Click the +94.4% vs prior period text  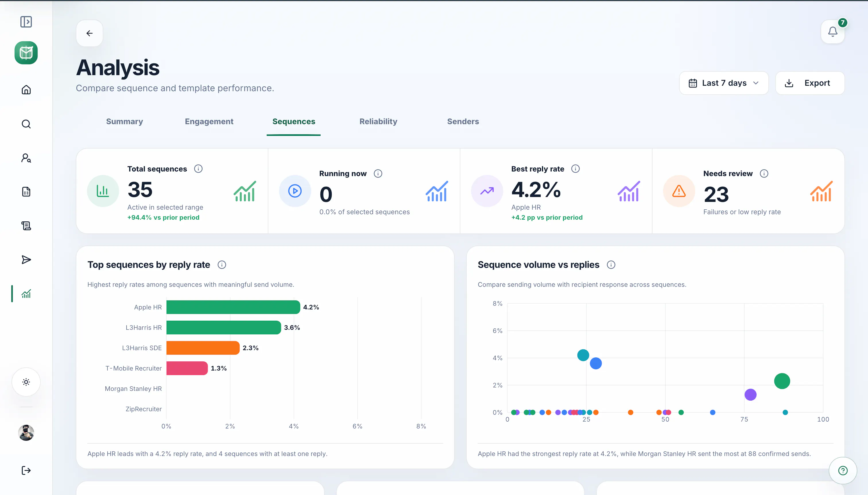click(163, 217)
